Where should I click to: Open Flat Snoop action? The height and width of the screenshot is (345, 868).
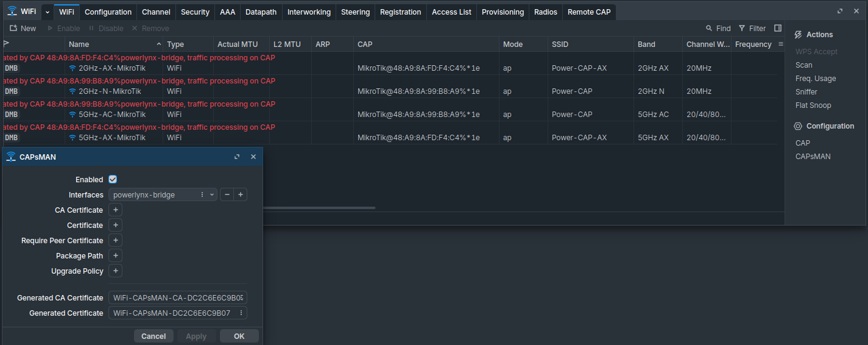[x=813, y=105]
